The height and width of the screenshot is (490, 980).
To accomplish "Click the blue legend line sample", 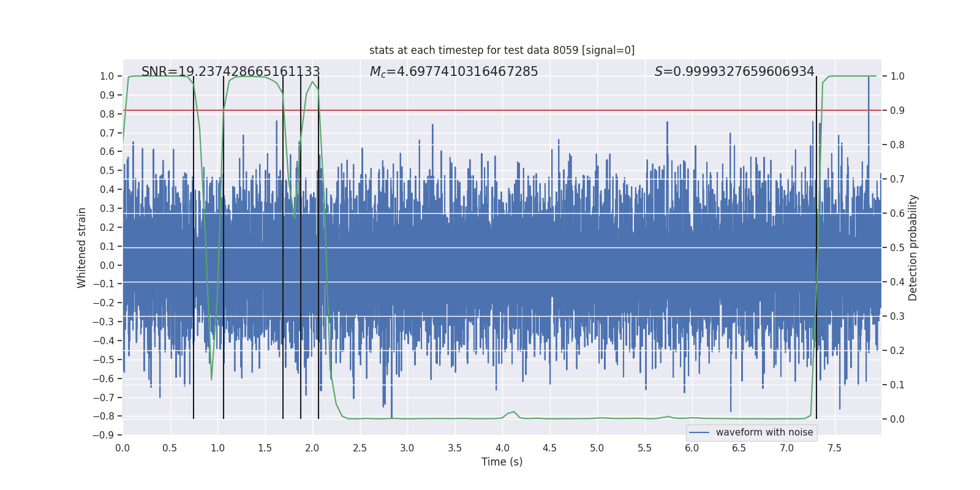I will [x=699, y=432].
